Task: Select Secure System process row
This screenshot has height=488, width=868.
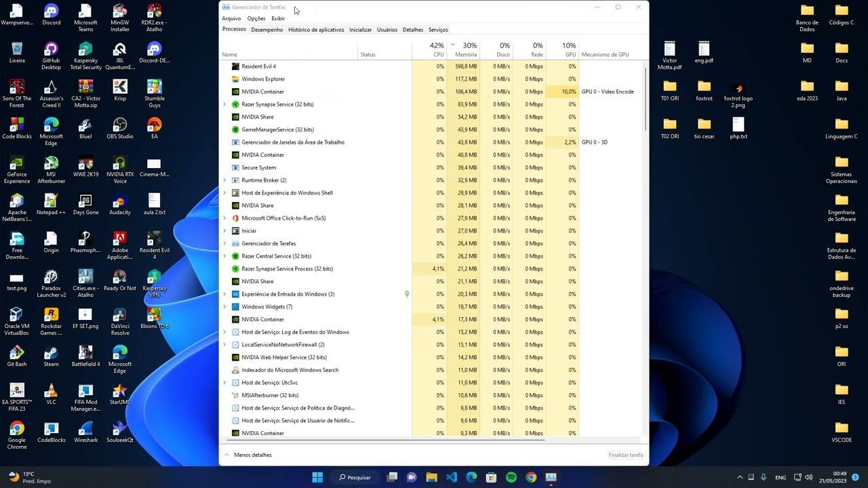Action: tap(431, 167)
